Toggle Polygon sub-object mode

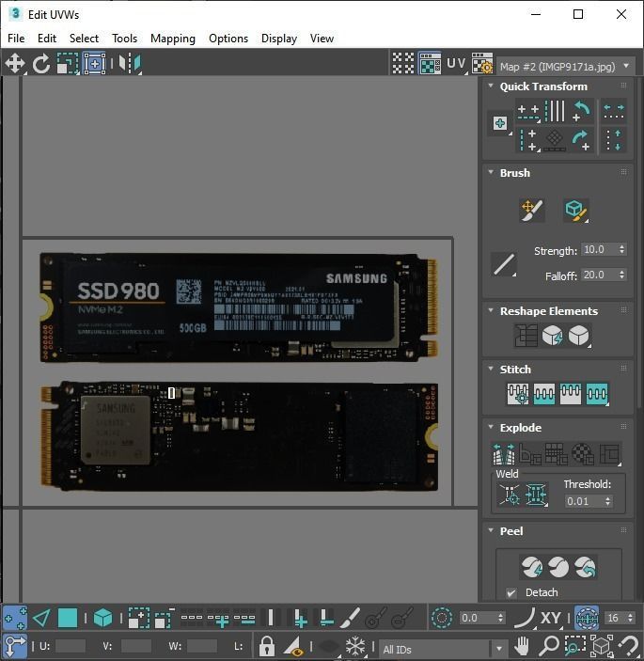[x=68, y=618]
